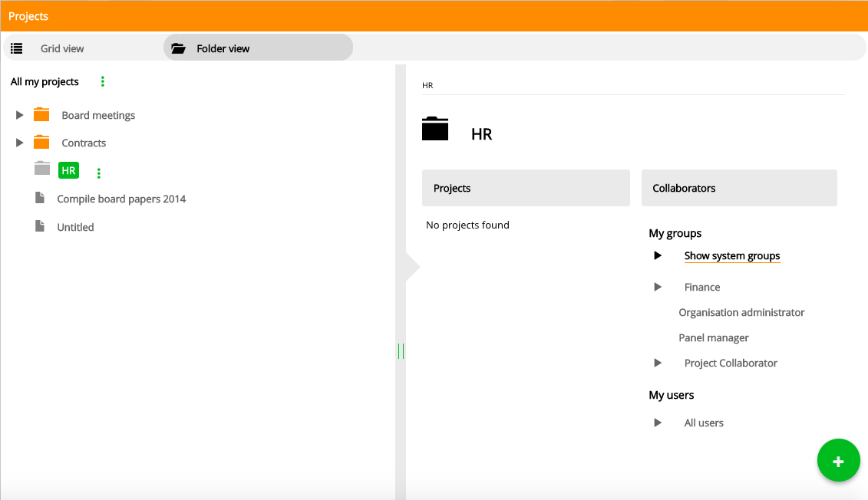Select the Folder view tab
Image resolution: width=868 pixels, height=500 pixels.
(x=223, y=48)
